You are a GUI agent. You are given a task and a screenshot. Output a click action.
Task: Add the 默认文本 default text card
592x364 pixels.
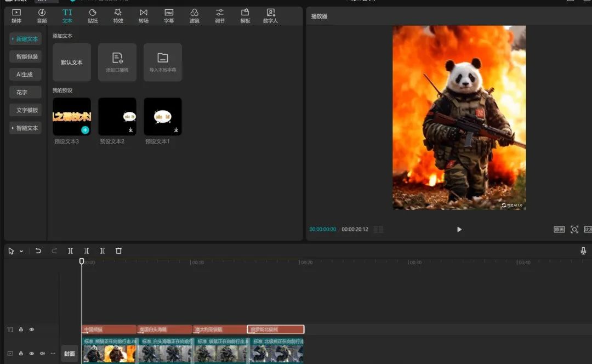tap(72, 62)
